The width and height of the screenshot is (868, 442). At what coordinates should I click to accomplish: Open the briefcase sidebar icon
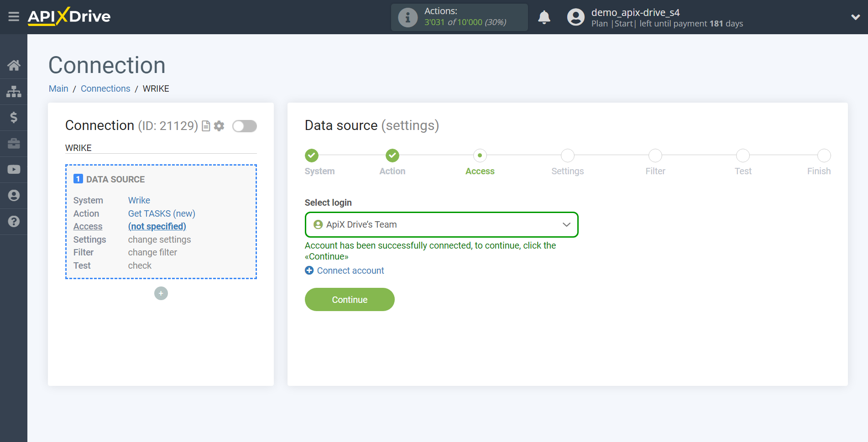[x=14, y=144]
